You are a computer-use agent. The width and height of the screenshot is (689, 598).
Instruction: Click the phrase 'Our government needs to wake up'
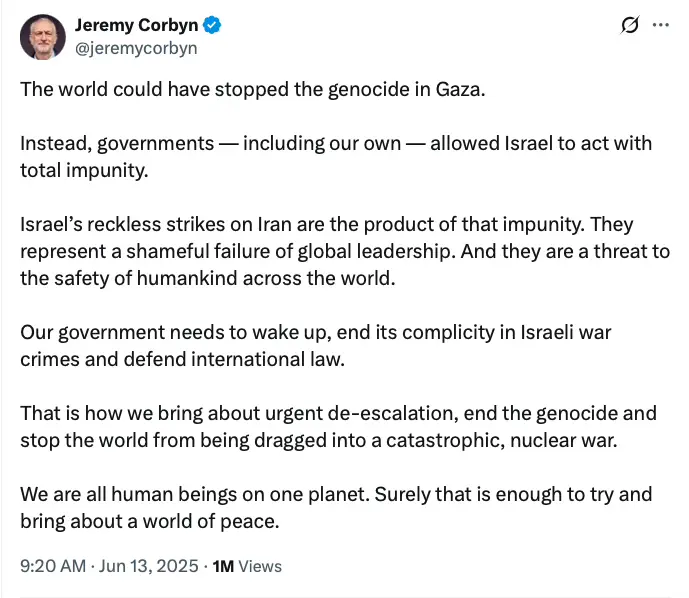point(155,333)
